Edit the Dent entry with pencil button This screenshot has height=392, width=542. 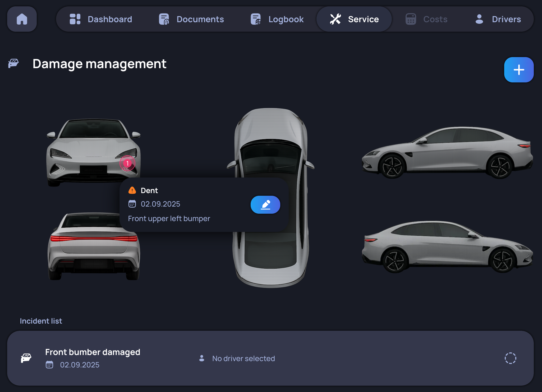click(x=265, y=205)
